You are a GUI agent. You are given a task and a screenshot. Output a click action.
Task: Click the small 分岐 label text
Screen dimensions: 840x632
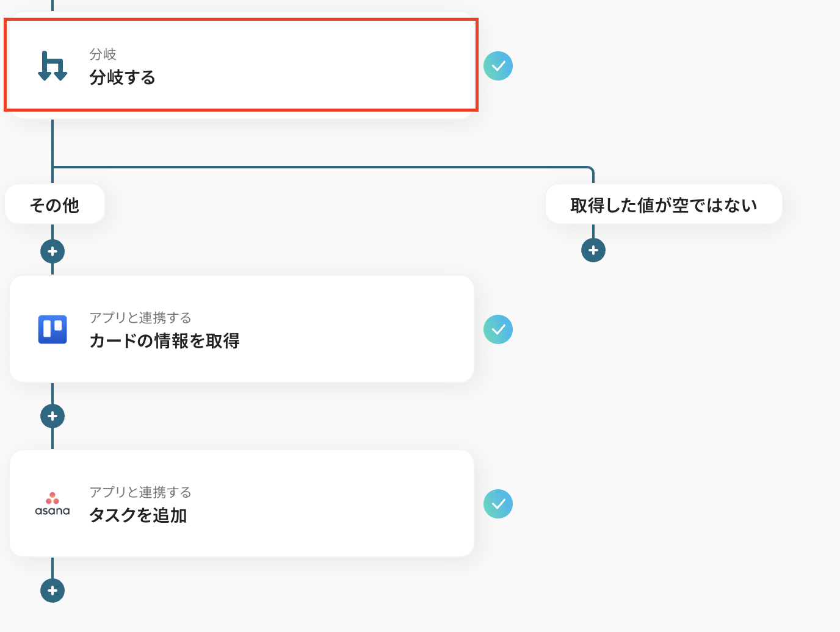coord(103,54)
